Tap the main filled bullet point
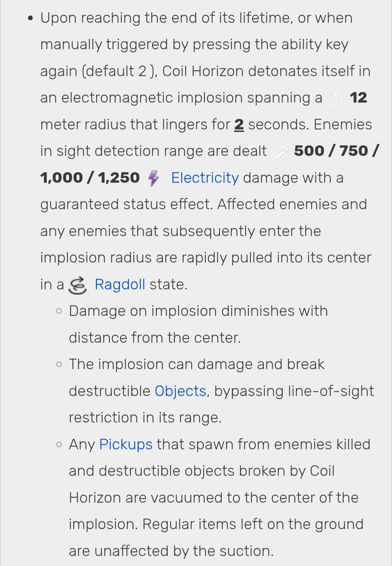 (x=32, y=18)
